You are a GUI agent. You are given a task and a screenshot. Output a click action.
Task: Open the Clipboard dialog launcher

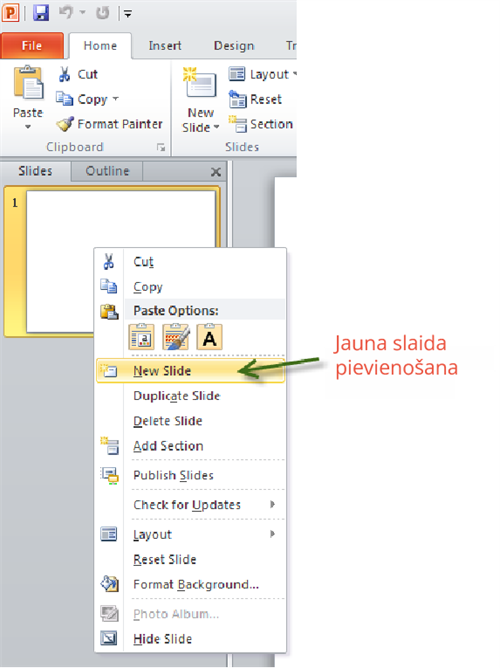coord(161,147)
